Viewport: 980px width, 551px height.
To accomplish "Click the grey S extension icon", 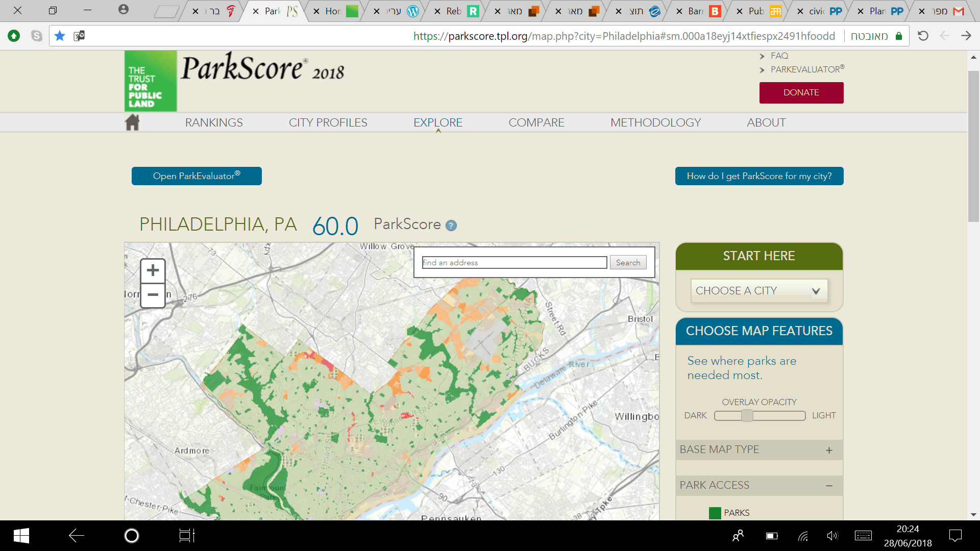I will pos(36,36).
